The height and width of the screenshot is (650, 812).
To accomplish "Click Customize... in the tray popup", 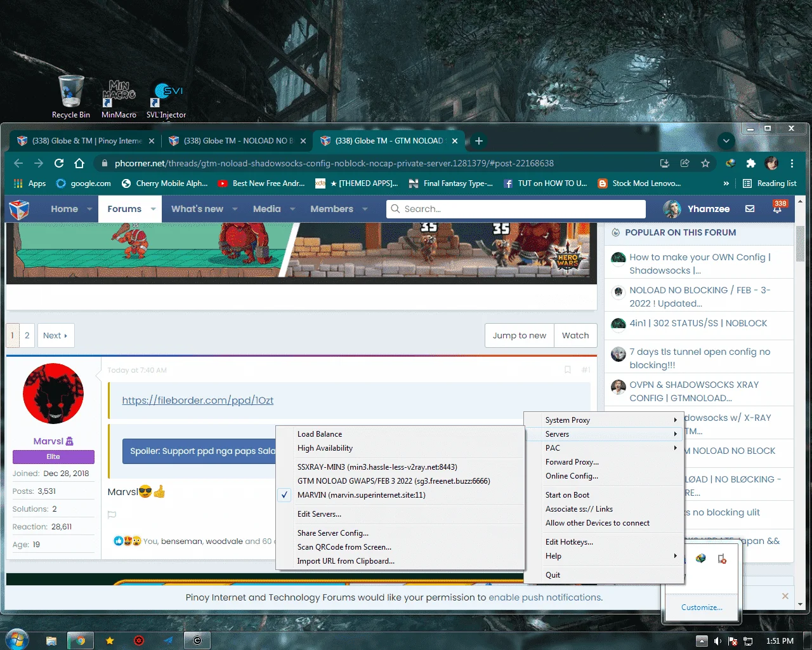I will (702, 607).
